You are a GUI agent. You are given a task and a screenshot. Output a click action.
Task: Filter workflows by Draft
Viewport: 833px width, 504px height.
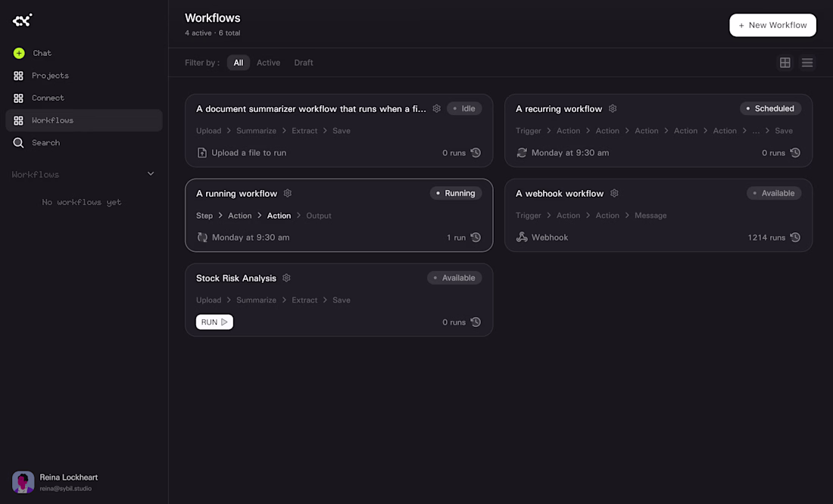tap(304, 63)
